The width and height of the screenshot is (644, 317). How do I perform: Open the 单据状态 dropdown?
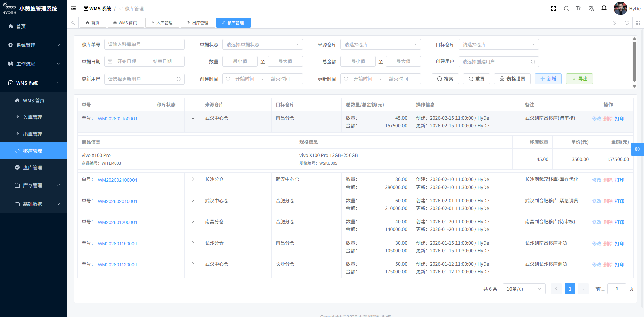263,44
